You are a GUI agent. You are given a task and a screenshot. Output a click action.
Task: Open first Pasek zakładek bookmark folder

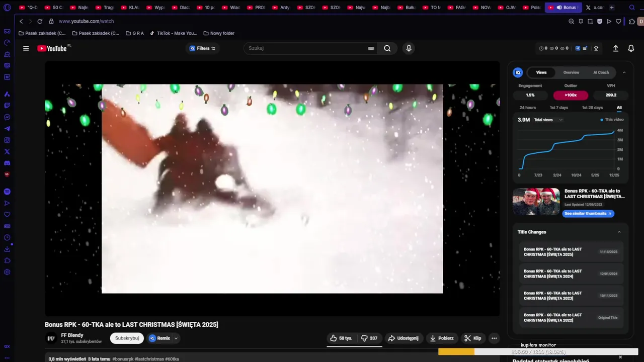tap(42, 33)
